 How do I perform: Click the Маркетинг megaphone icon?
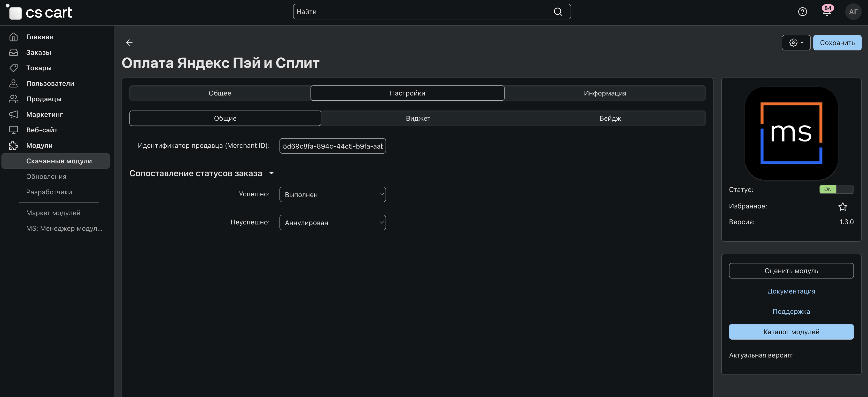tap(14, 114)
